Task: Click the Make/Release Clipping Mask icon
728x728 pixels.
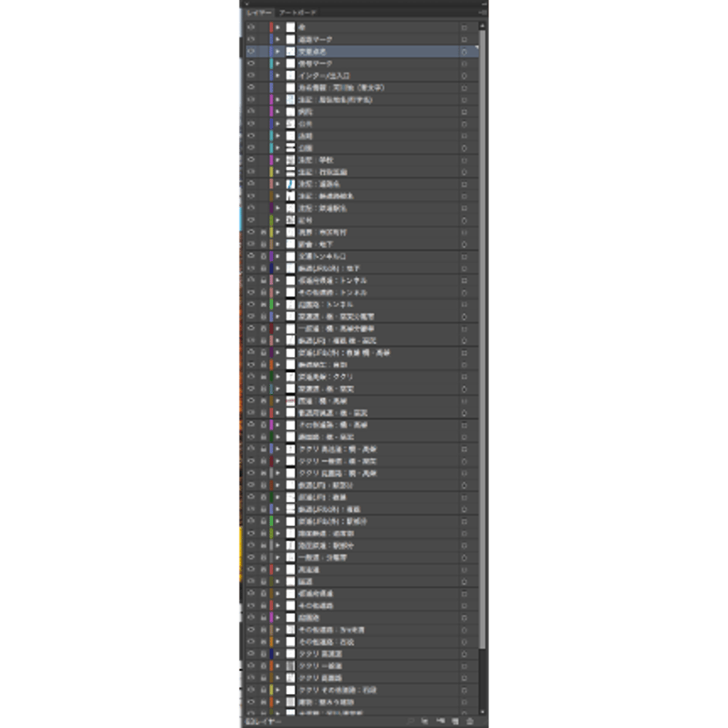Action: [424, 721]
